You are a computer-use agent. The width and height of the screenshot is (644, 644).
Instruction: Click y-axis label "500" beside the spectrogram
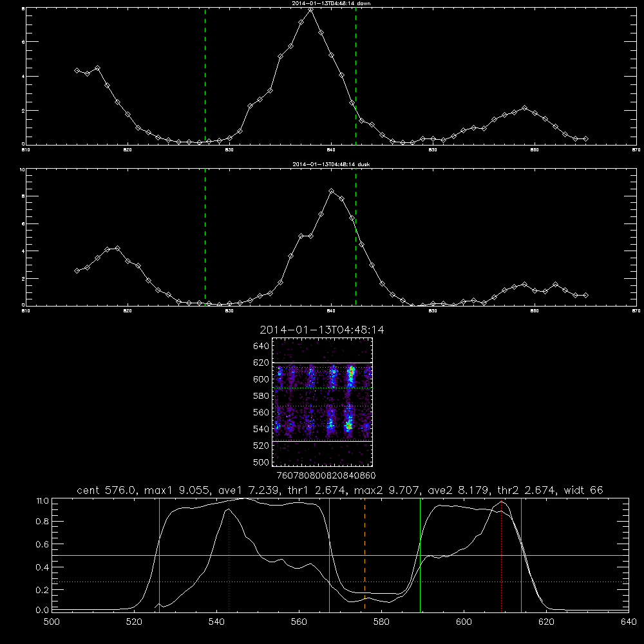(261, 462)
